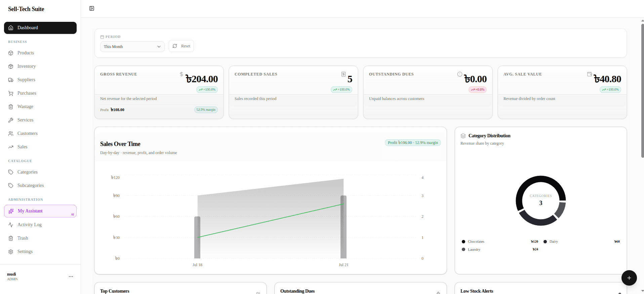Click the Subcategories tag icon
The height and width of the screenshot is (294, 644).
[x=11, y=186]
